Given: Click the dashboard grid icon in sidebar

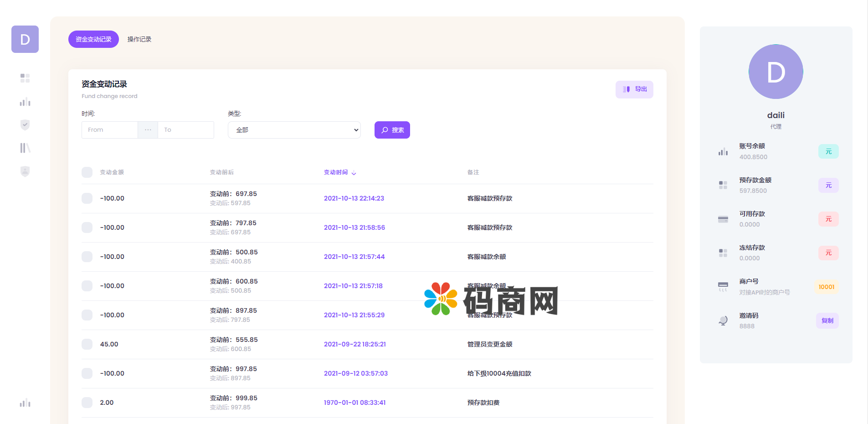Looking at the screenshot, I should point(25,78).
